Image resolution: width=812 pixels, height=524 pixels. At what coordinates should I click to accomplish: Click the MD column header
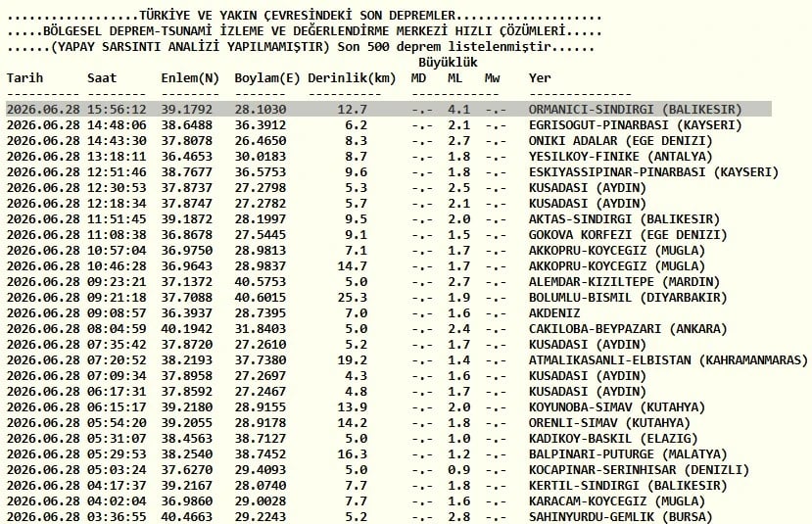click(x=418, y=78)
